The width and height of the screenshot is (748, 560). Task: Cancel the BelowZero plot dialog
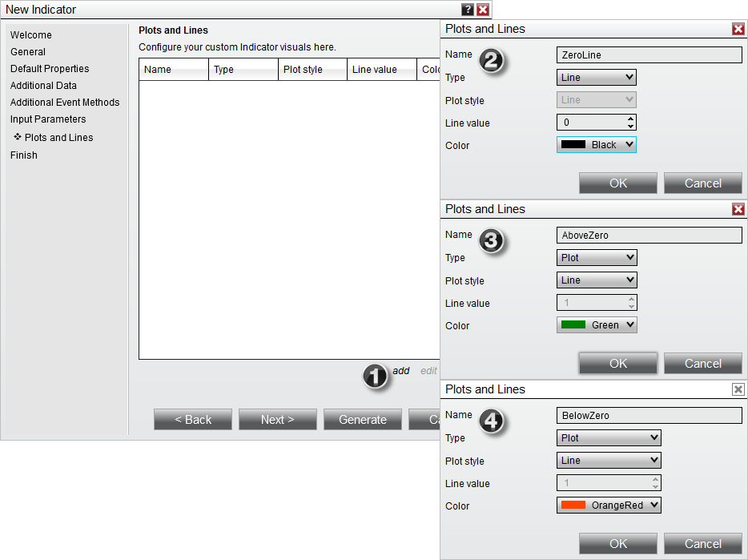702,543
